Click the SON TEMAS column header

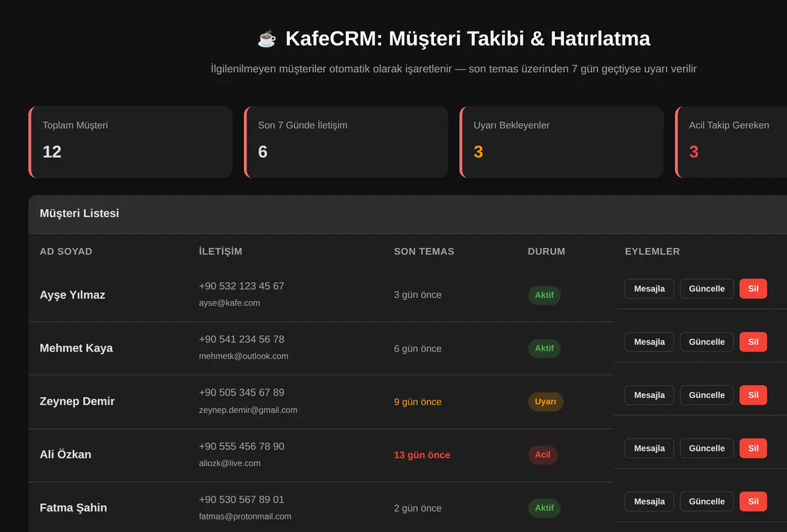pyautogui.click(x=424, y=251)
